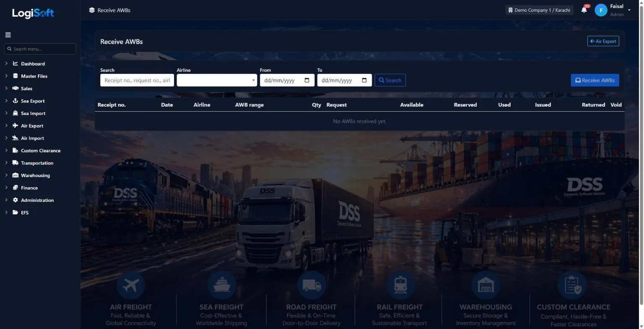Expand the Dashboard menu chevron
Image resolution: width=644 pixels, height=329 pixels.
tap(6, 64)
